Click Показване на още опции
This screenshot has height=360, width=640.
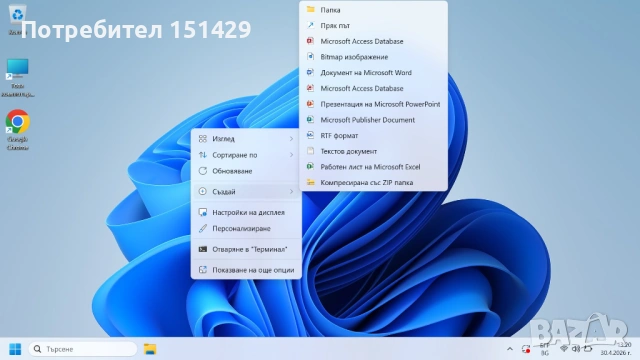click(246, 270)
